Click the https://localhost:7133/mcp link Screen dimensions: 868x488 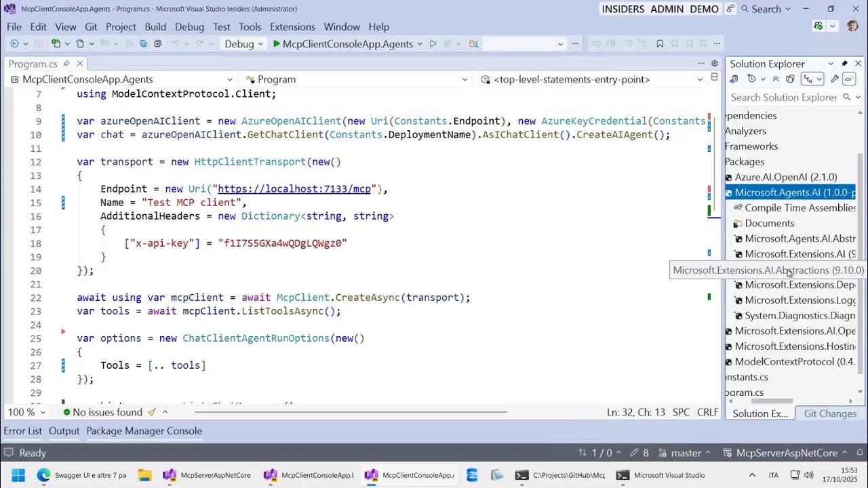pos(294,189)
